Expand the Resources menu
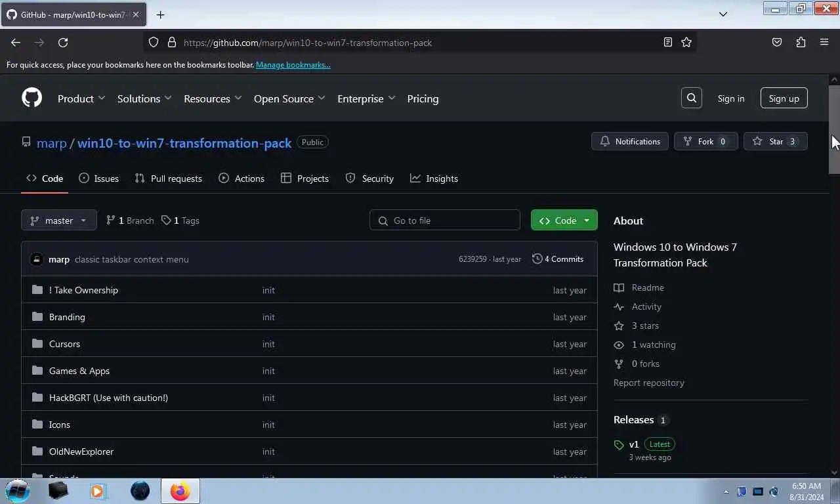Image resolution: width=840 pixels, height=504 pixels. click(213, 98)
